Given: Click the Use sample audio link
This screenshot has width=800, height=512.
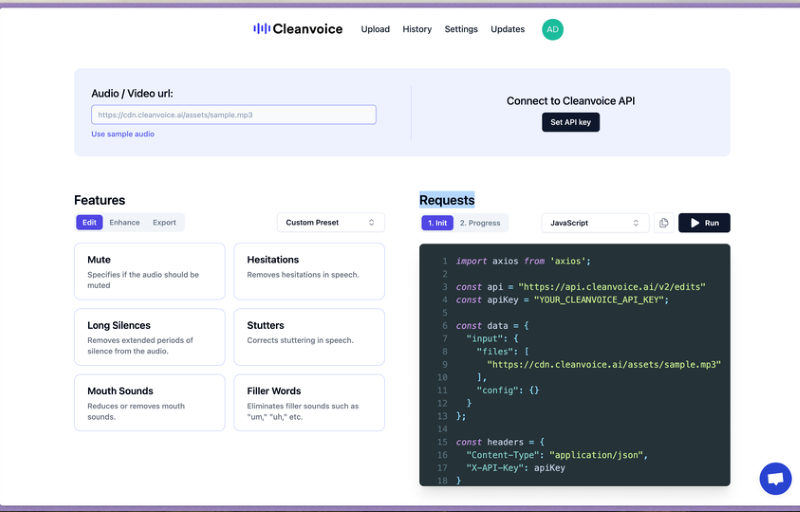Looking at the screenshot, I should [123, 134].
